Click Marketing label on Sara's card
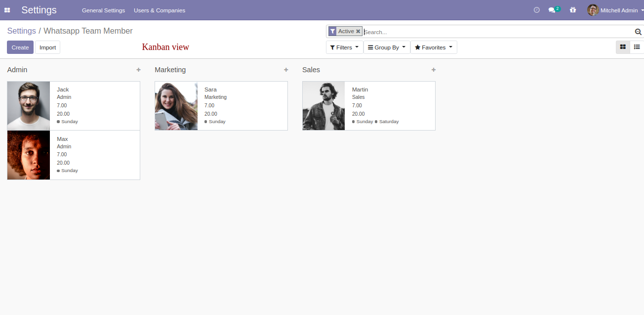The width and height of the screenshot is (644, 315). (x=215, y=97)
